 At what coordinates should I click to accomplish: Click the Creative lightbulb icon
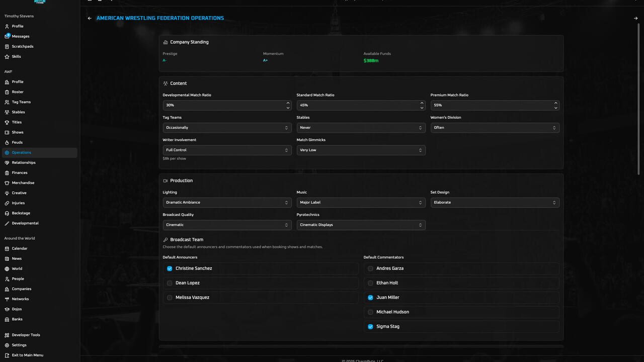(x=7, y=193)
